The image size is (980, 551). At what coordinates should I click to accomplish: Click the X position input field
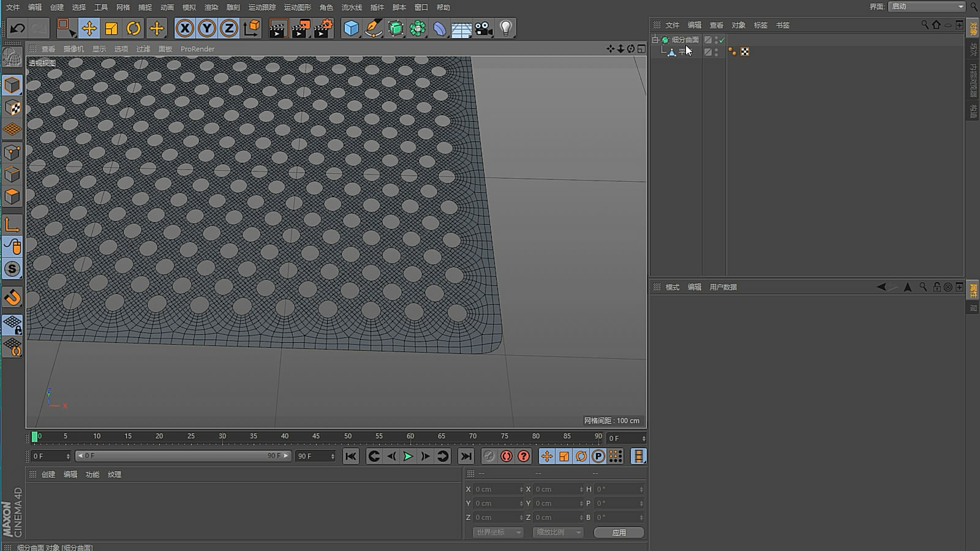496,489
